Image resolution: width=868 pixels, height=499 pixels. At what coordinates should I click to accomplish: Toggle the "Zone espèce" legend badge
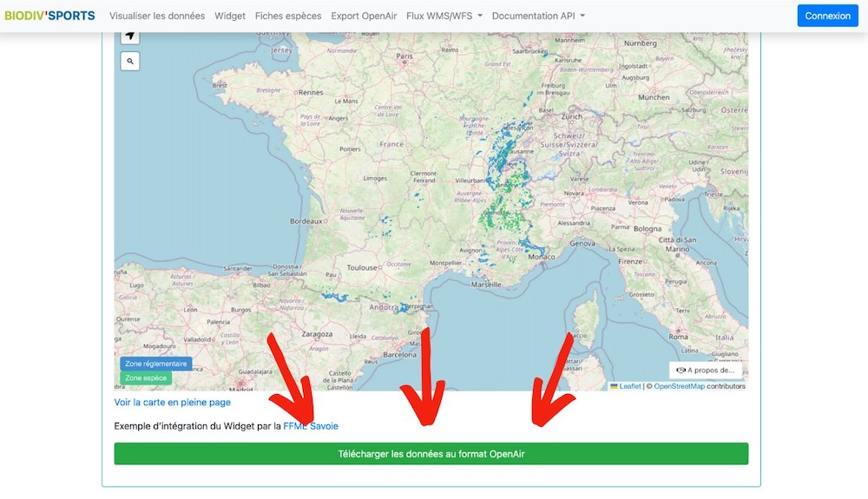click(x=146, y=378)
